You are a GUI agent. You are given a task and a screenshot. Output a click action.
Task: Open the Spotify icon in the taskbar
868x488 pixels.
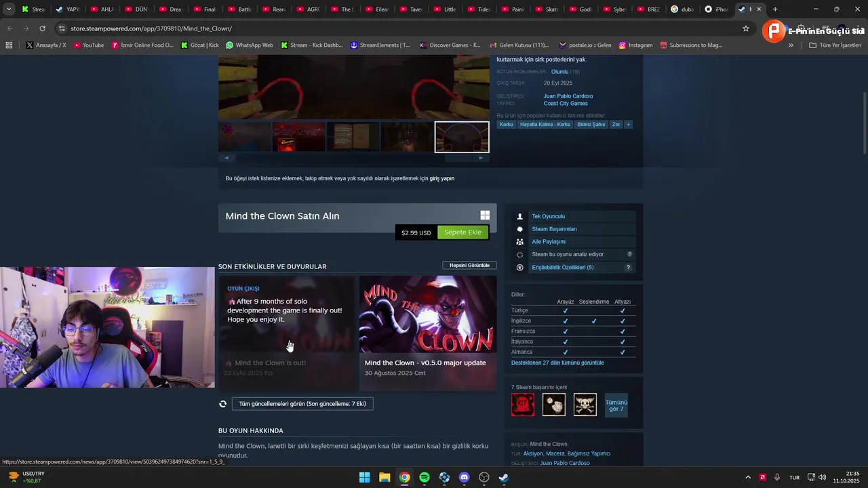425,477
